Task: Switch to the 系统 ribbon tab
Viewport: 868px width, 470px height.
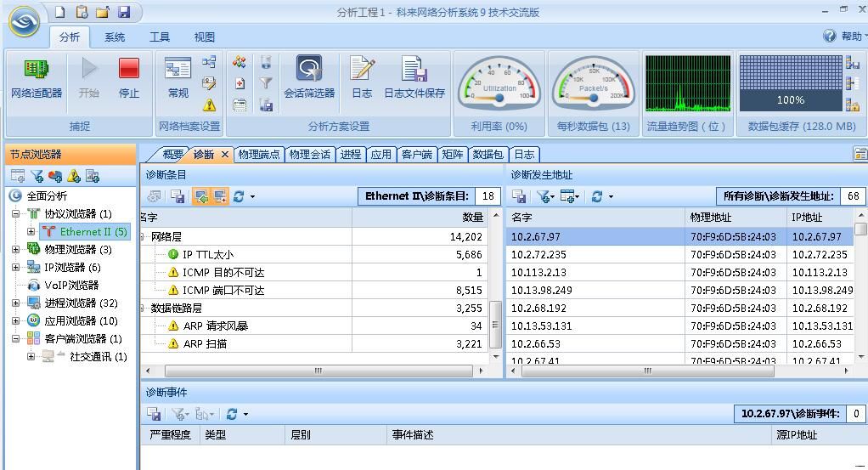Action: click(x=115, y=37)
